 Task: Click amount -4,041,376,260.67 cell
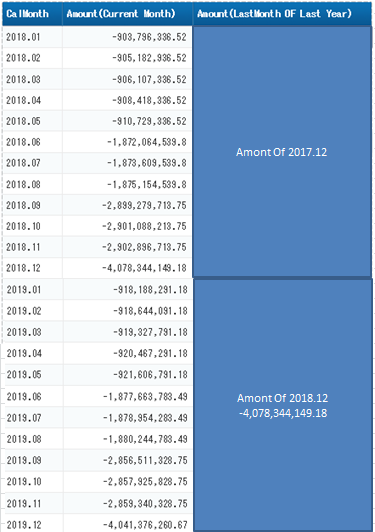tap(128, 524)
